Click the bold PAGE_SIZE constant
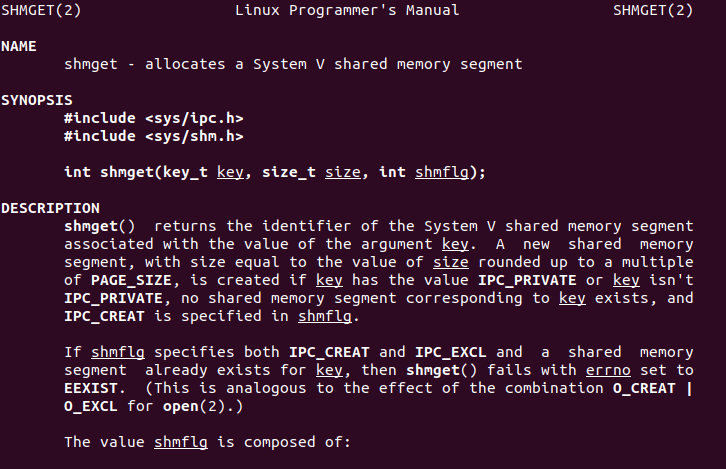The height and width of the screenshot is (469, 726). point(131,281)
